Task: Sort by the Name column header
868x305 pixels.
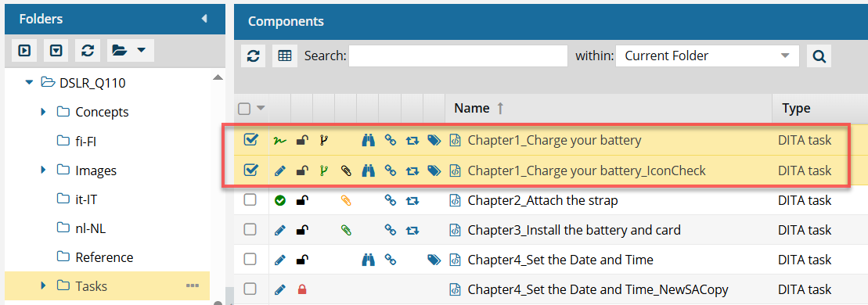Action: [x=472, y=109]
